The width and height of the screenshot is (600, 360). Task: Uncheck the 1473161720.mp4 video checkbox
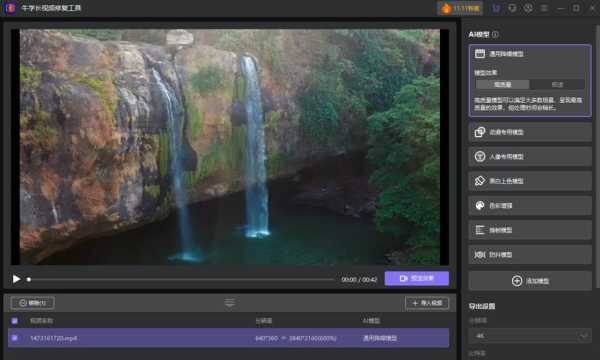click(15, 338)
